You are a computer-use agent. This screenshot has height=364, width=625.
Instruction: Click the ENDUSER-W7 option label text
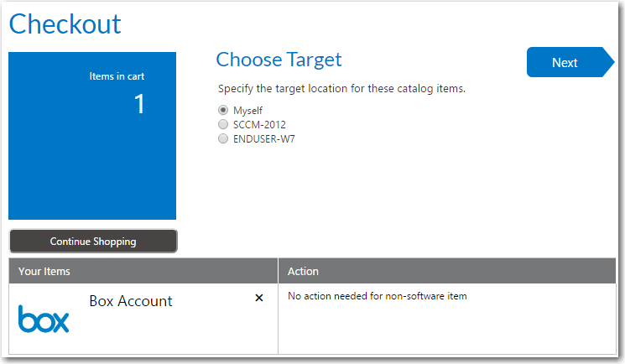click(264, 139)
